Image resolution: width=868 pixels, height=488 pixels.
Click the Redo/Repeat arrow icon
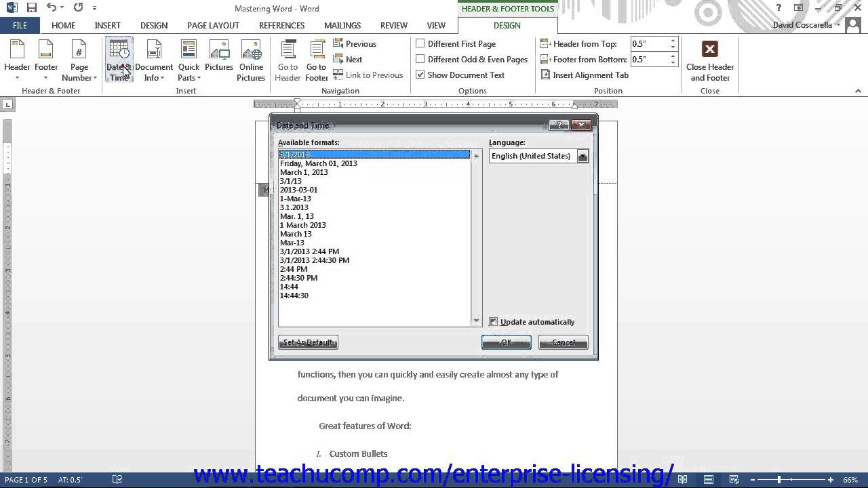pos(78,8)
